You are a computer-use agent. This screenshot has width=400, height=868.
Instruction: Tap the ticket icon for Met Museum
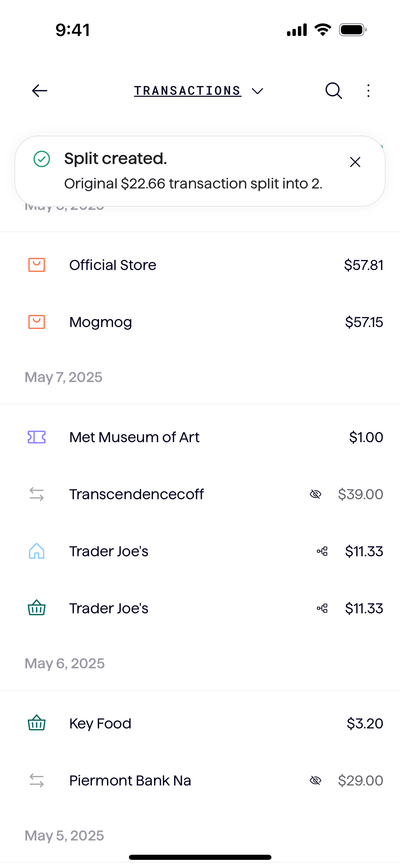point(37,437)
